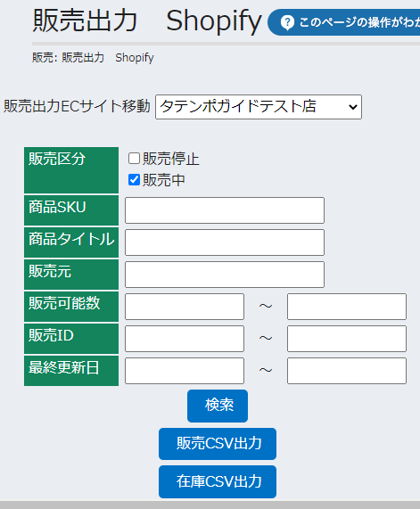Focus the 販売ID start field
The width and height of the screenshot is (420, 509).
(185, 339)
